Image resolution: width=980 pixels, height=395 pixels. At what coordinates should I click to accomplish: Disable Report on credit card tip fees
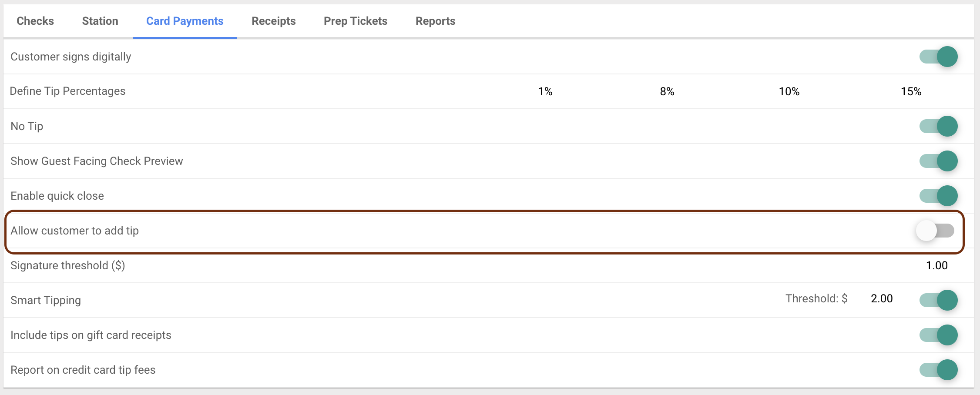tap(938, 370)
